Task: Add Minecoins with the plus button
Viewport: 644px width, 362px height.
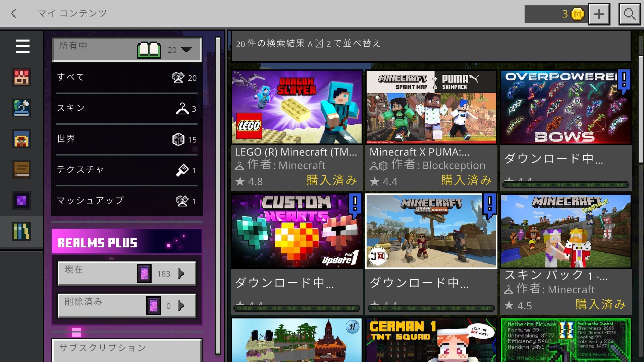Action: click(599, 14)
